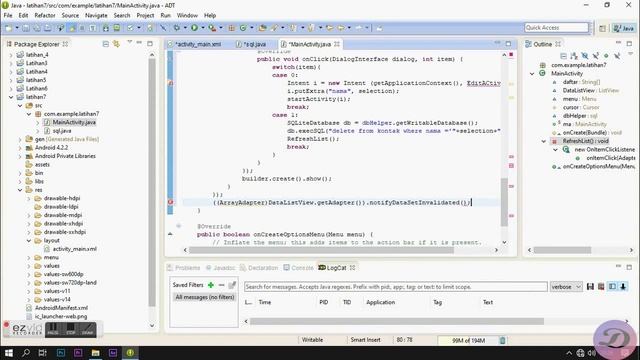Viewport: 640px width, 360px height.
Task: Click the Run green play toolbar icon
Action: [x=194, y=28]
